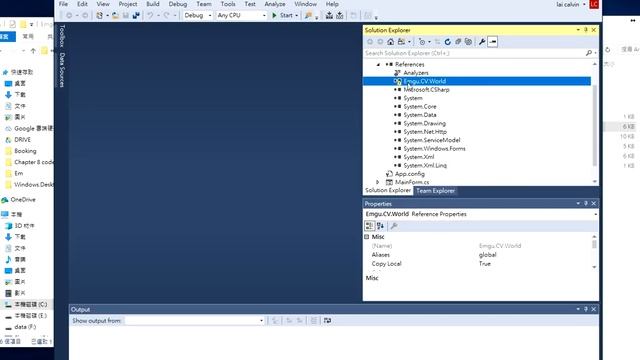Open the Toolbox side tab

pyautogui.click(x=62, y=36)
